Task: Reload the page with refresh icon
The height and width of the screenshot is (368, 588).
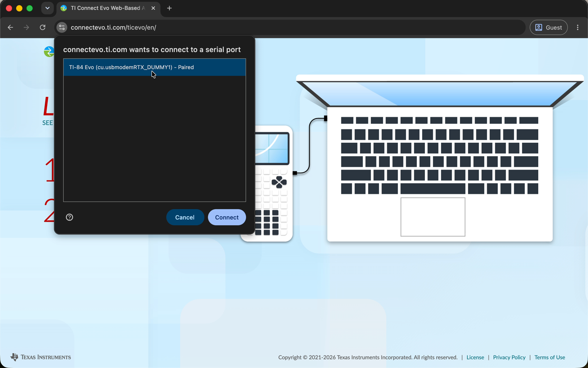Action: (x=43, y=27)
